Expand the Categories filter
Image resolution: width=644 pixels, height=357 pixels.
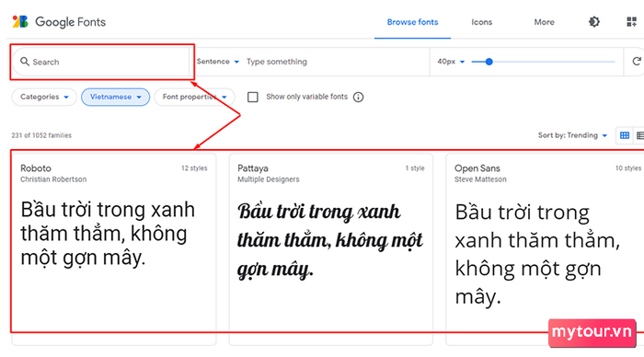pyautogui.click(x=44, y=97)
